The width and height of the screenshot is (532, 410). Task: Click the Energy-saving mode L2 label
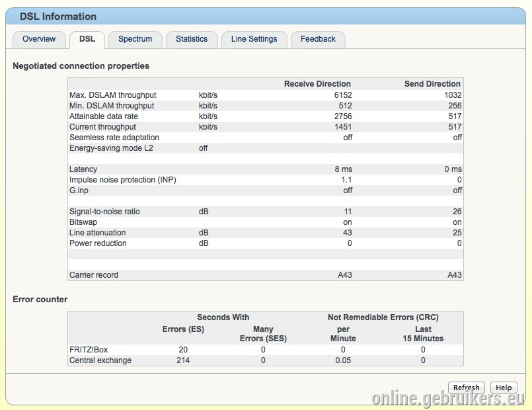pos(111,148)
